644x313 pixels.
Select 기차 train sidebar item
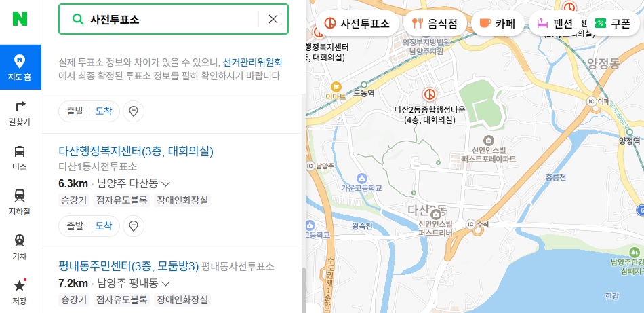pyautogui.click(x=20, y=247)
